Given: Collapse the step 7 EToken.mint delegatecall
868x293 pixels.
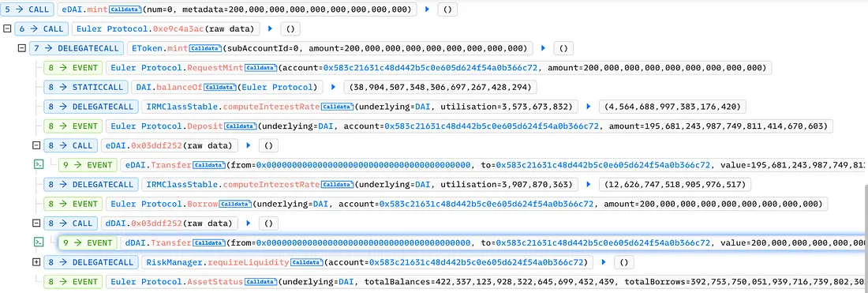Looking at the screenshot, I should pos(21,48).
